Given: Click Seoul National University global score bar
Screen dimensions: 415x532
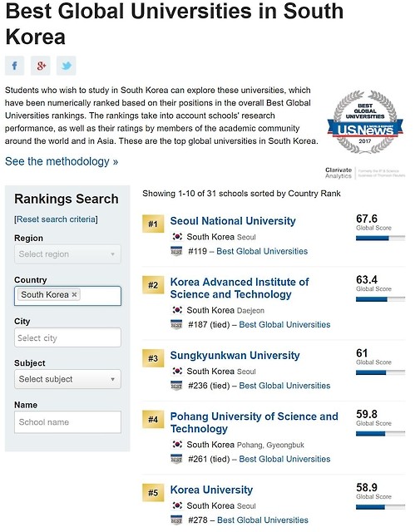Looking at the screenshot, I should tap(380, 239).
